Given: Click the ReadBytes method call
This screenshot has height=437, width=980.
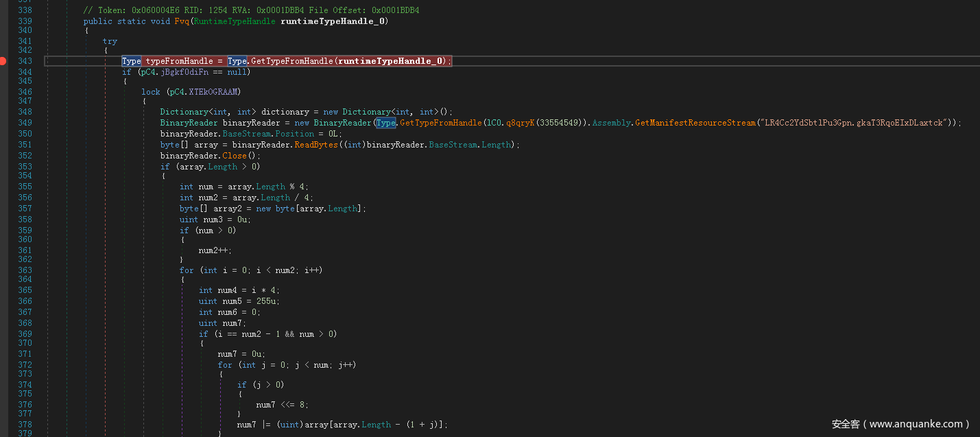Looking at the screenshot, I should tap(318, 145).
